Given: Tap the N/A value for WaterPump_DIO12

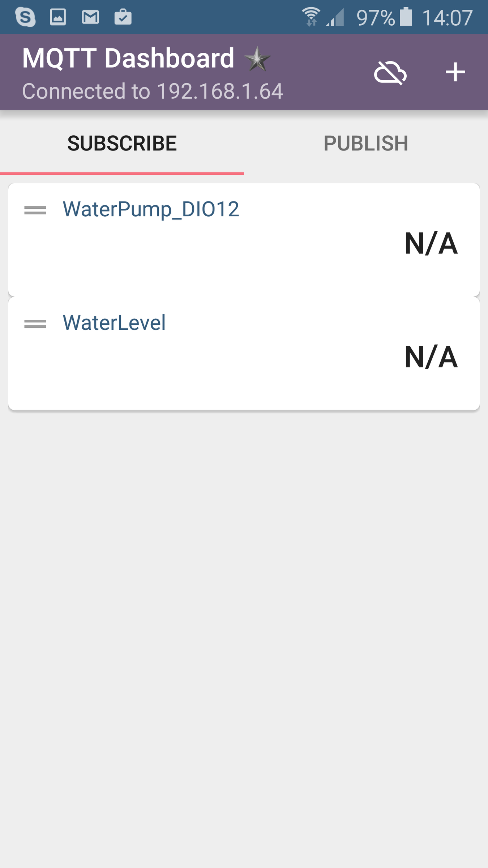Looking at the screenshot, I should coord(431,243).
